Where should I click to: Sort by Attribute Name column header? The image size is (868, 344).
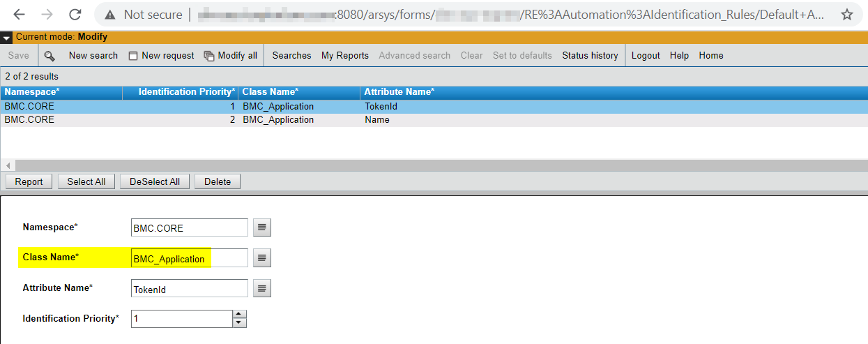click(x=614, y=92)
